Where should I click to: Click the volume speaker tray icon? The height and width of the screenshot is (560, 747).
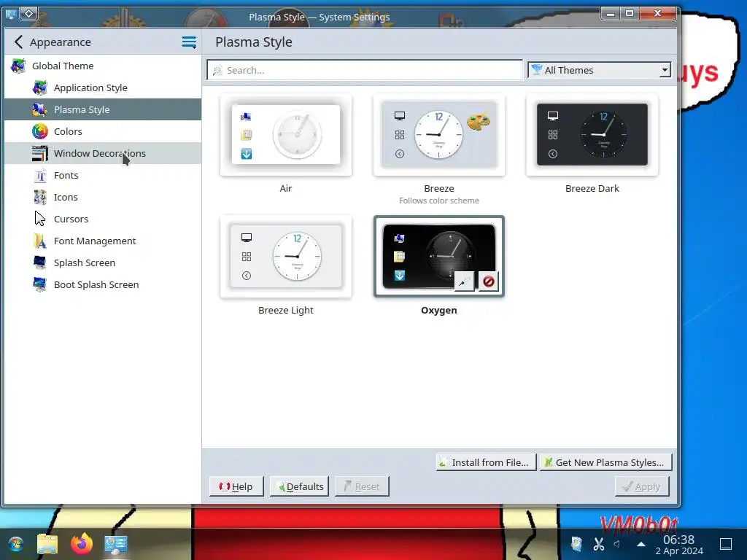[617, 544]
